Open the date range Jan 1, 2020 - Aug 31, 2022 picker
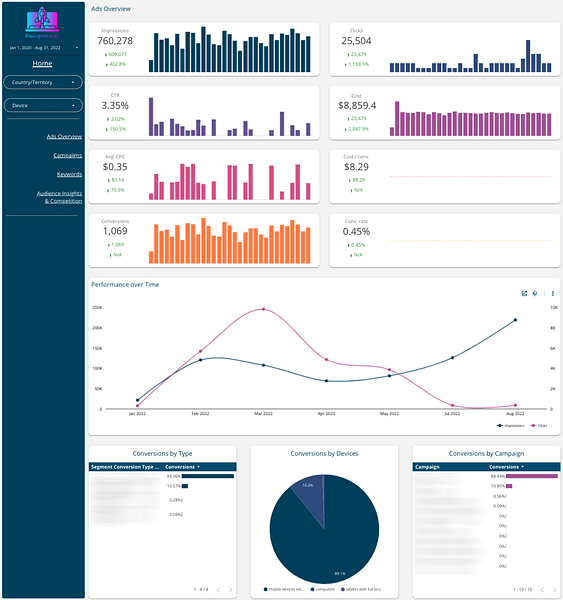This screenshot has width=563, height=600. point(43,48)
